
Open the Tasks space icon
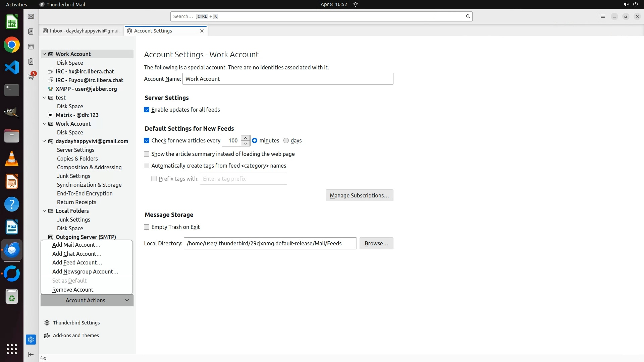[x=31, y=62]
